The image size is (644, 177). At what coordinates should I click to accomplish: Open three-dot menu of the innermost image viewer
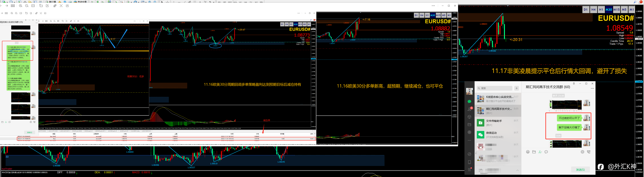point(135,21)
